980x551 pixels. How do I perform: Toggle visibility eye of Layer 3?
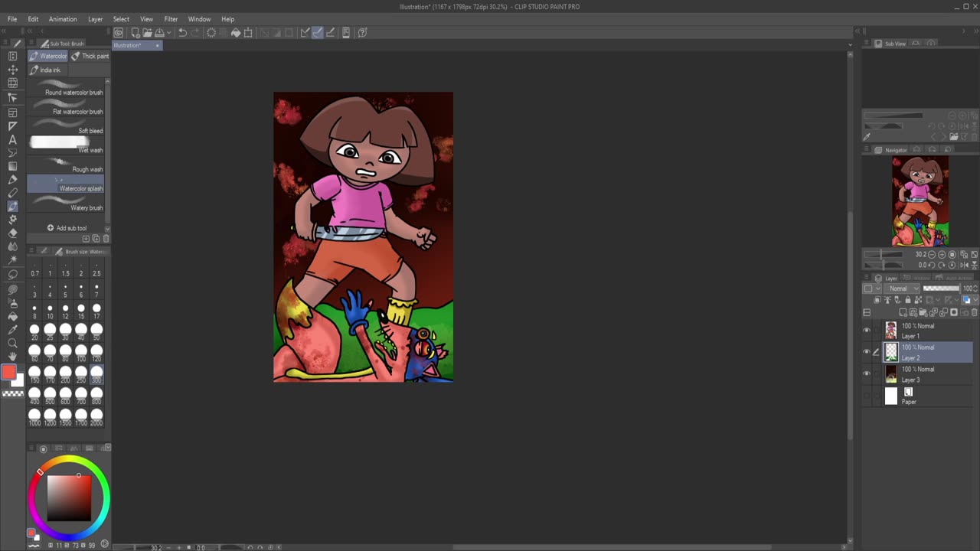coord(867,374)
